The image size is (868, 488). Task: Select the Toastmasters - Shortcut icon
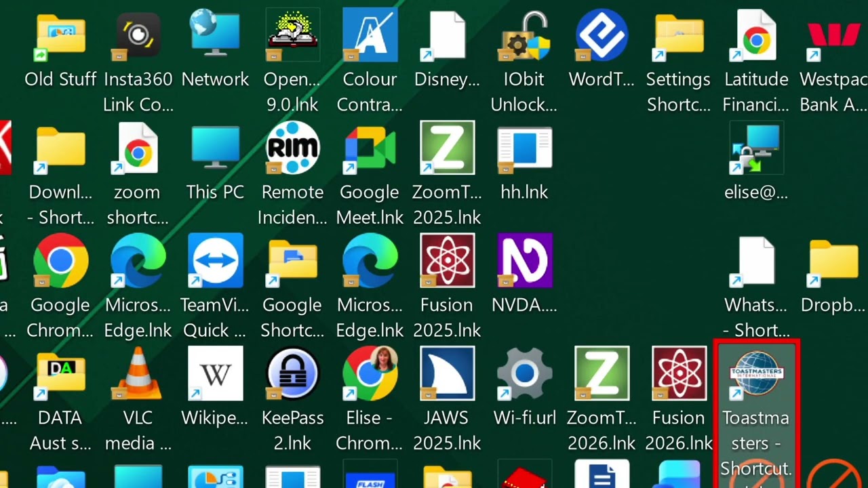coord(756,374)
